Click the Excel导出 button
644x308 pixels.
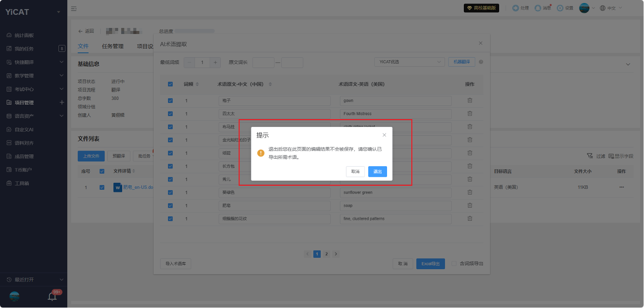point(431,264)
